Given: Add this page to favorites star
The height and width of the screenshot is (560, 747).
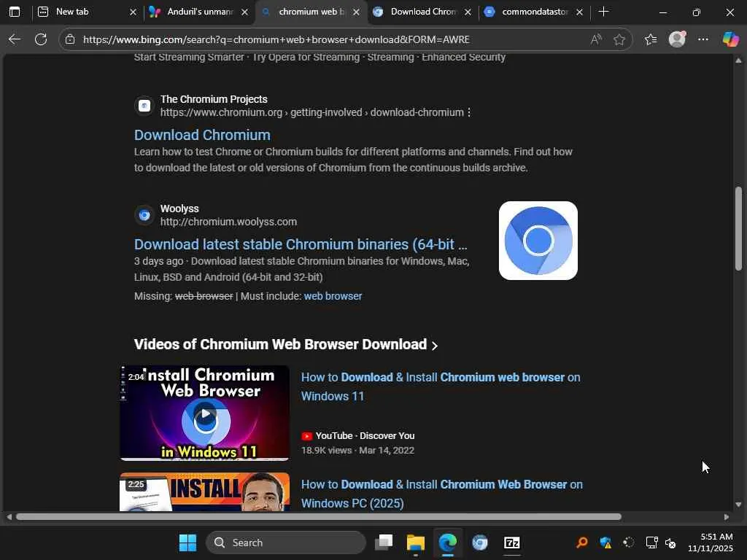Looking at the screenshot, I should click(x=619, y=39).
